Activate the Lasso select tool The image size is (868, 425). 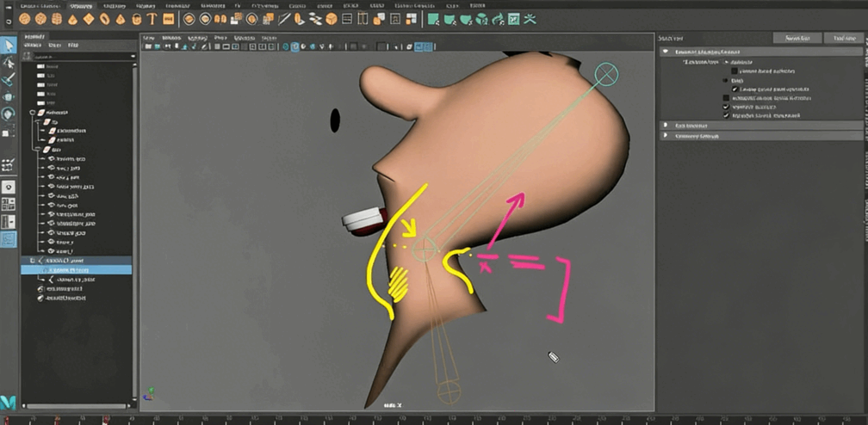[9, 62]
